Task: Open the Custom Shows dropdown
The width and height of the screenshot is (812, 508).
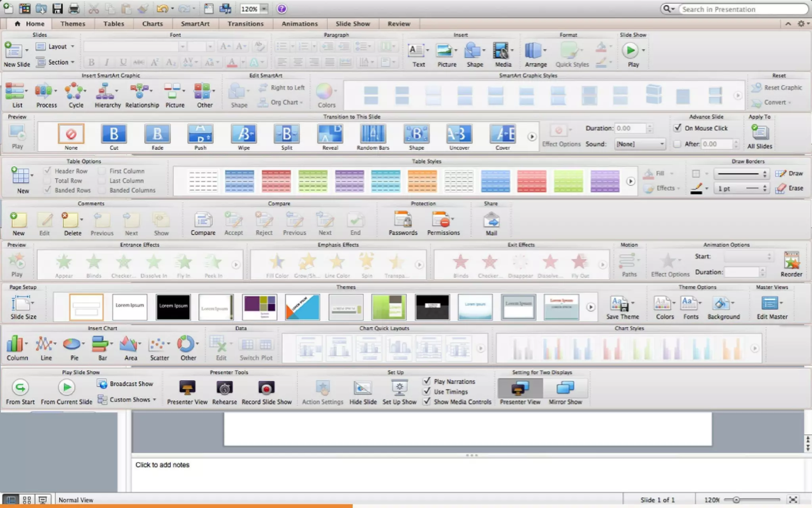Action: coord(128,400)
